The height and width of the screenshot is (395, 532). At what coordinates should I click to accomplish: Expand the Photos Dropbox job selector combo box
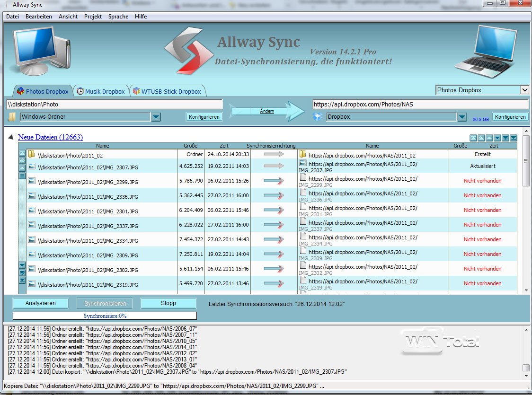point(524,90)
